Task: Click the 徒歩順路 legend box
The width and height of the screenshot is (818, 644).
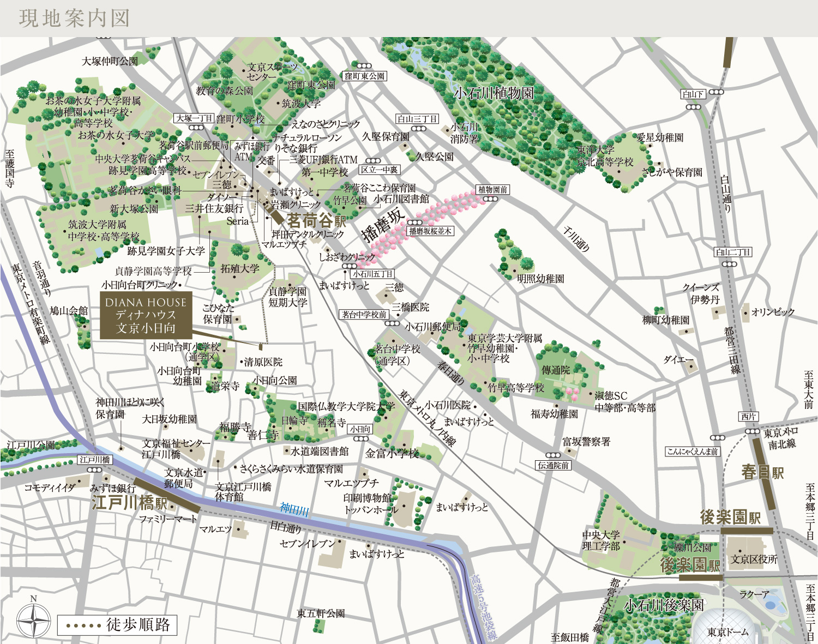Action: 117,625
